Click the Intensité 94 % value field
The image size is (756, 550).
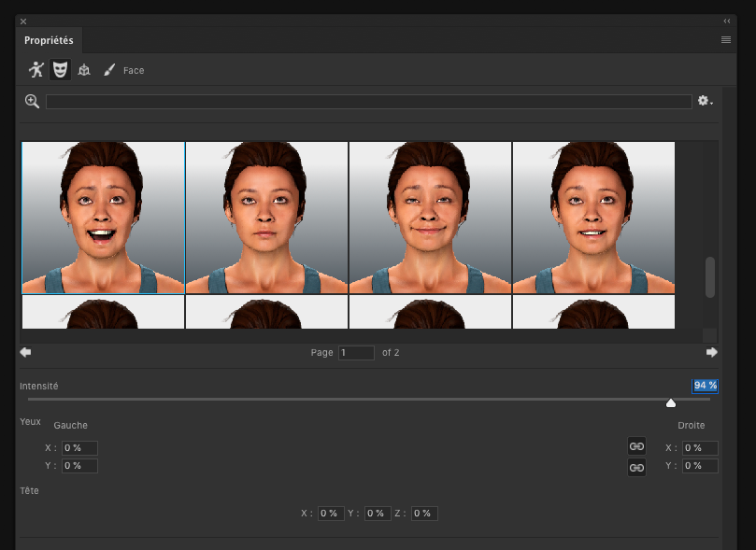click(x=705, y=386)
